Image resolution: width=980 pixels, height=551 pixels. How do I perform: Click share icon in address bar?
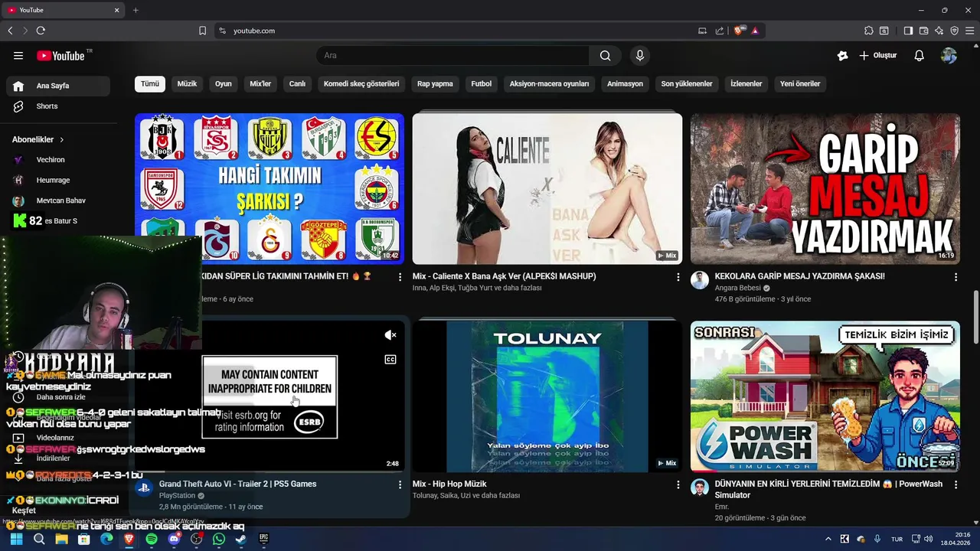coord(720,31)
